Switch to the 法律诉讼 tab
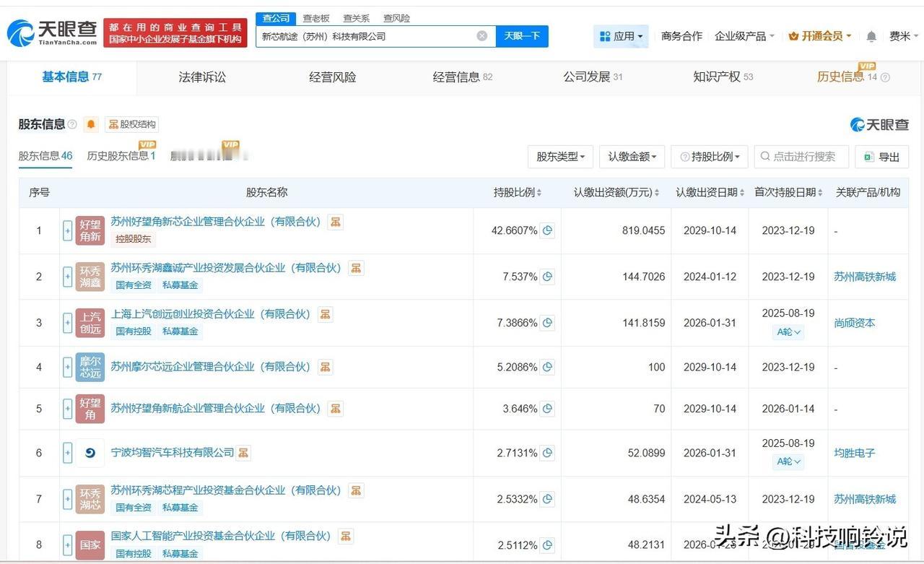 pyautogui.click(x=202, y=77)
